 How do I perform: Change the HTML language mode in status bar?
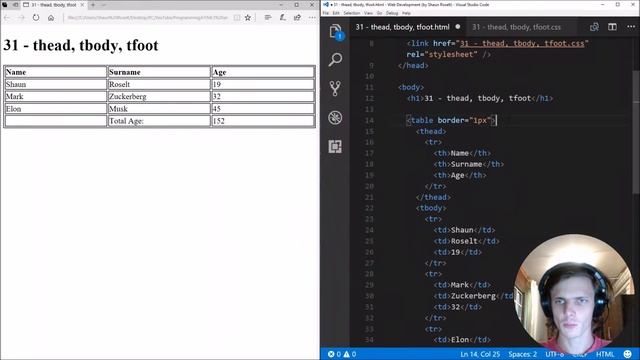pos(605,354)
